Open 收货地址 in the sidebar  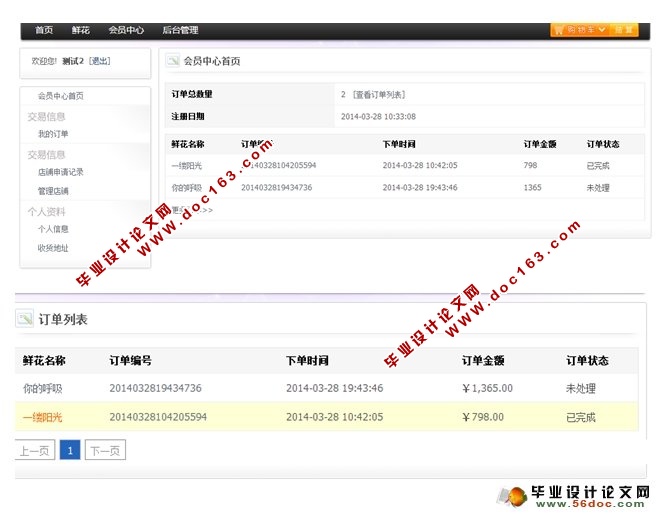[53, 248]
